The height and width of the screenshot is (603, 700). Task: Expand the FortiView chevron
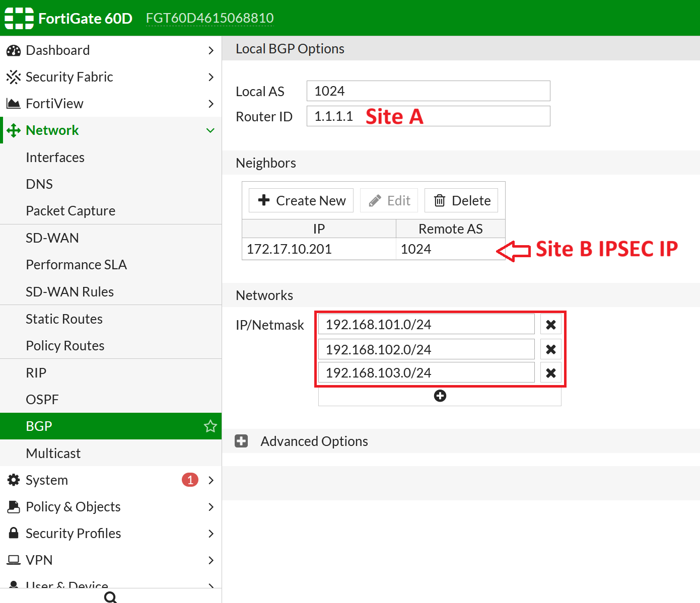211,104
